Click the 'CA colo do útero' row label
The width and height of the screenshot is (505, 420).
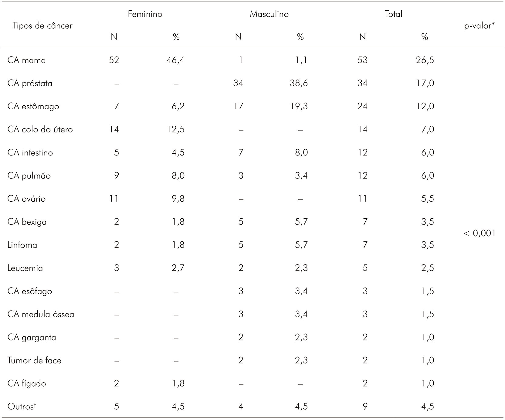coord(40,130)
